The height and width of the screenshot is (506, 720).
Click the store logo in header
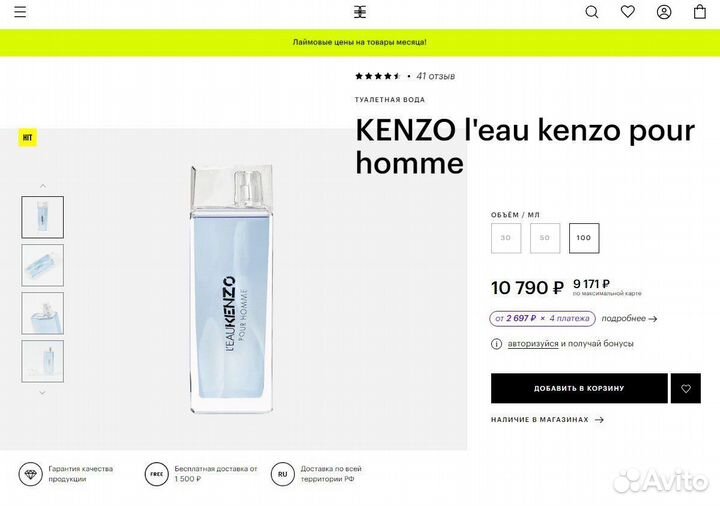tap(360, 12)
